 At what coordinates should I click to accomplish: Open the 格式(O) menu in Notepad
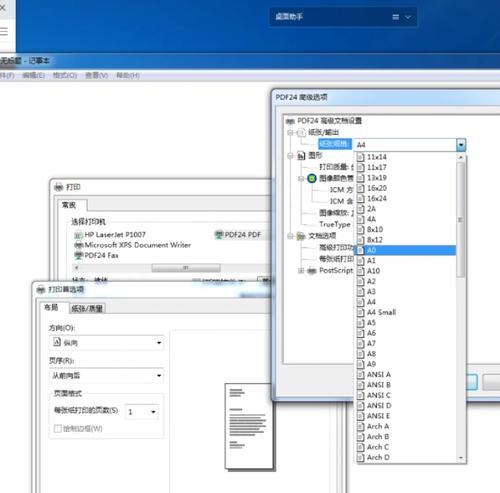(x=65, y=76)
